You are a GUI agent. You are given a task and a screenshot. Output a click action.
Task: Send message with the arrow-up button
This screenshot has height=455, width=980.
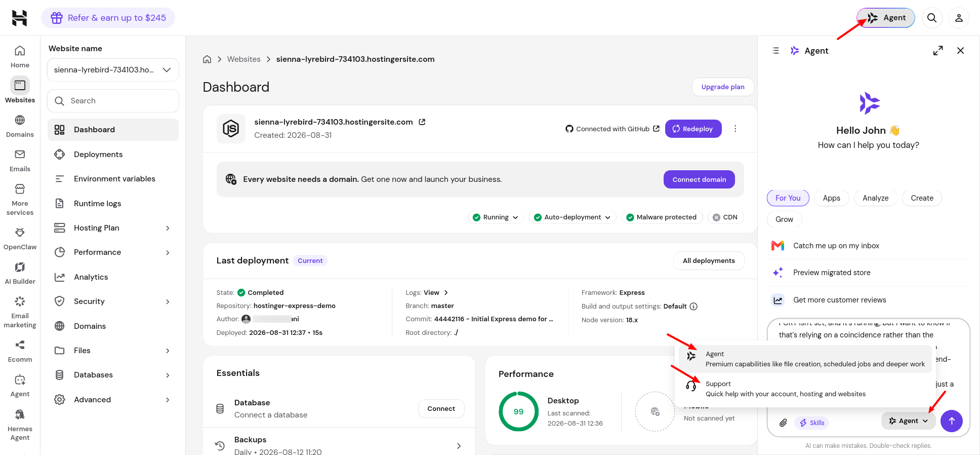click(x=952, y=421)
